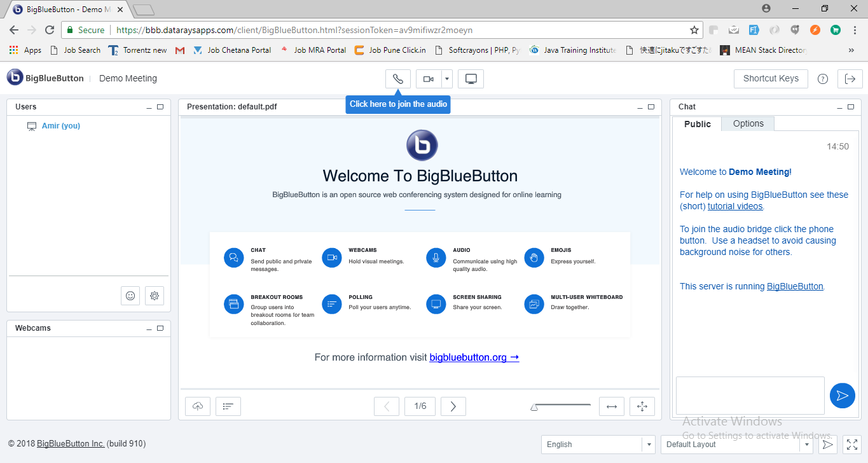Enter fullscreen mode
The height and width of the screenshot is (463, 868).
851,444
